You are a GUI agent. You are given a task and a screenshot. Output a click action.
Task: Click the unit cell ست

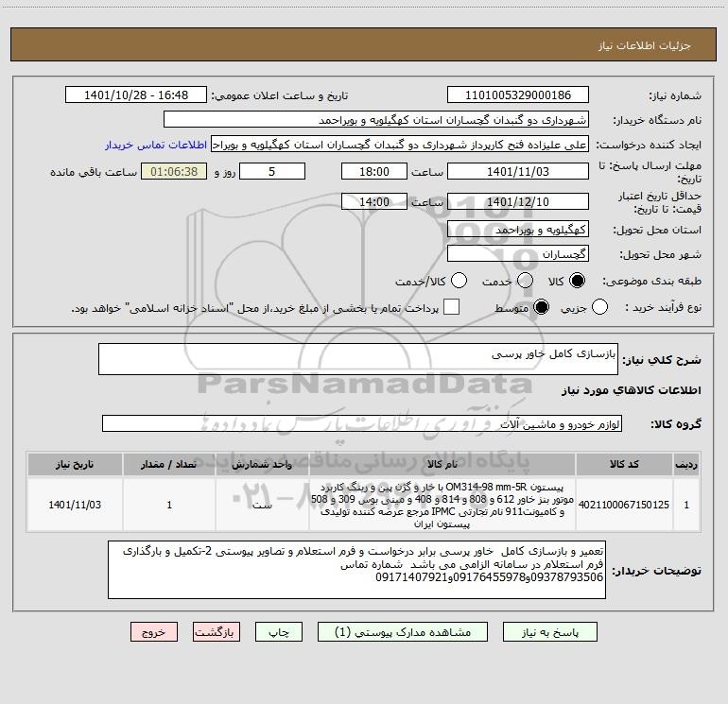point(262,505)
